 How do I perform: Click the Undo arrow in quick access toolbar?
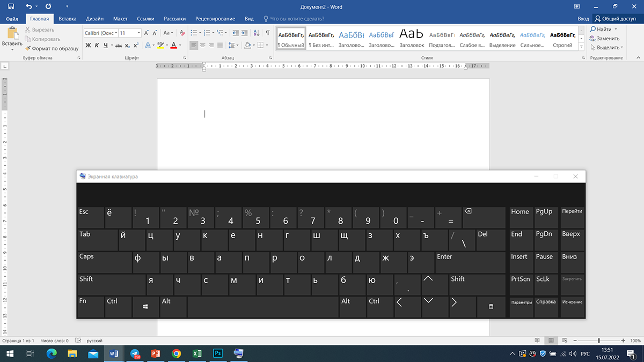point(28,6)
